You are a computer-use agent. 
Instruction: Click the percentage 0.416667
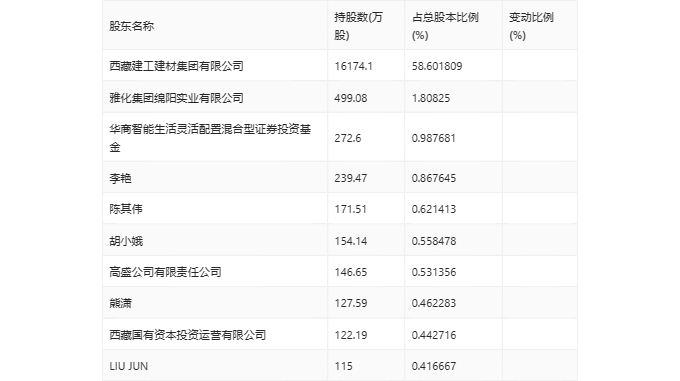click(x=434, y=366)
